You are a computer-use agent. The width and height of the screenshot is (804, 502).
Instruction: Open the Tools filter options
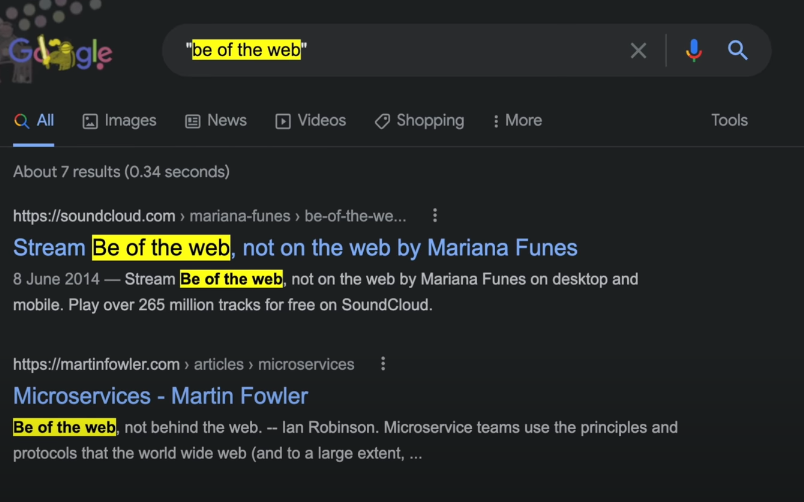[729, 121]
